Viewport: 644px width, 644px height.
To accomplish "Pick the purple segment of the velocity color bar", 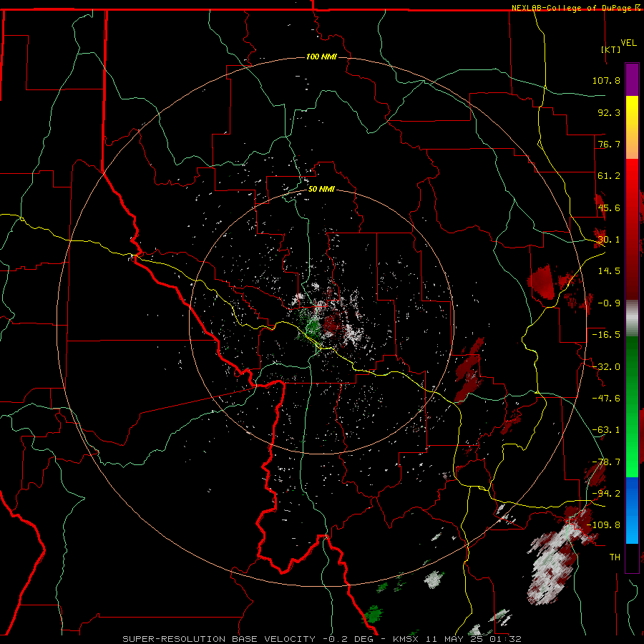I will pos(632,79).
